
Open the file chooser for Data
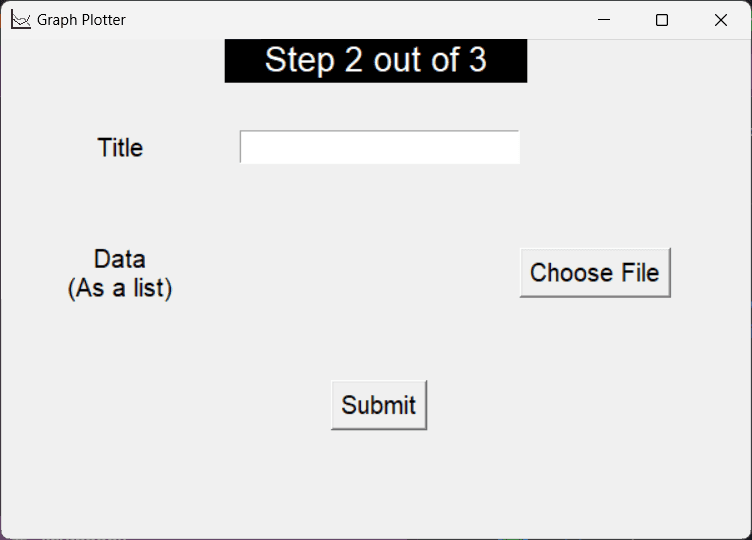[595, 273]
